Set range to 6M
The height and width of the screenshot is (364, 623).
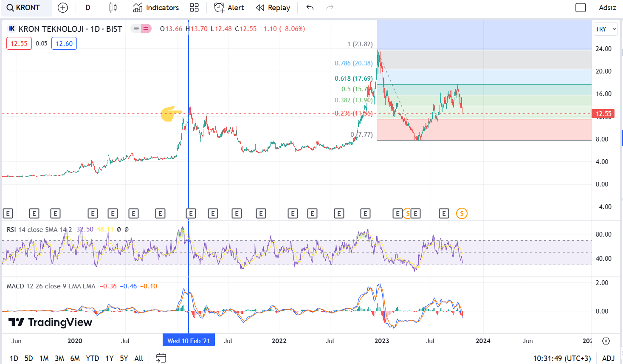75,358
